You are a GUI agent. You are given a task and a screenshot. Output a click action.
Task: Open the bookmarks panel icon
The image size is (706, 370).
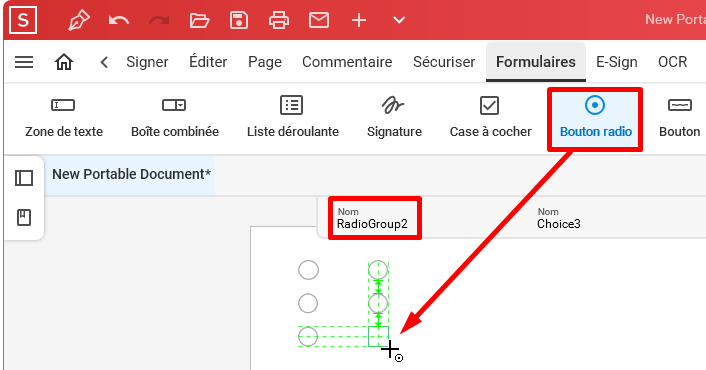[24, 217]
